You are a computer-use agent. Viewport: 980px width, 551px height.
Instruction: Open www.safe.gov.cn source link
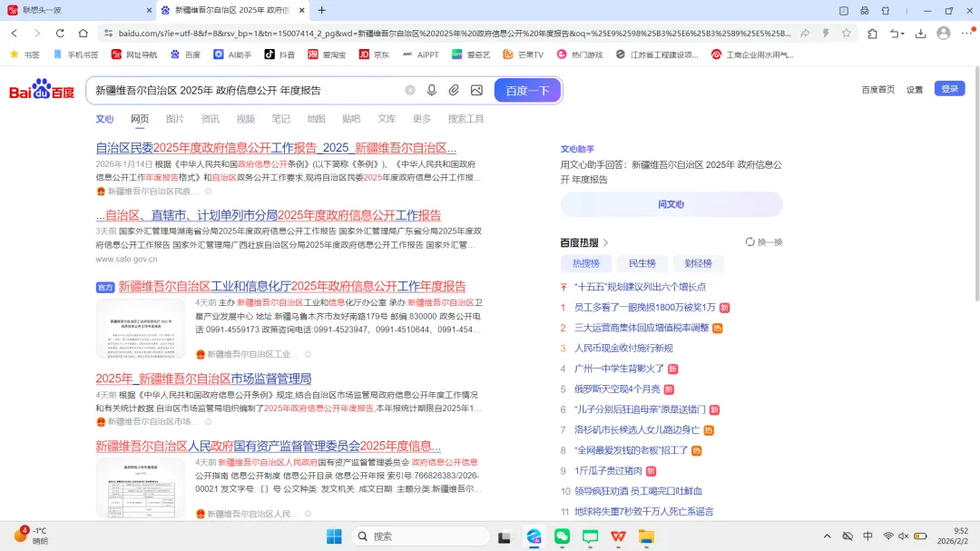tap(126, 259)
